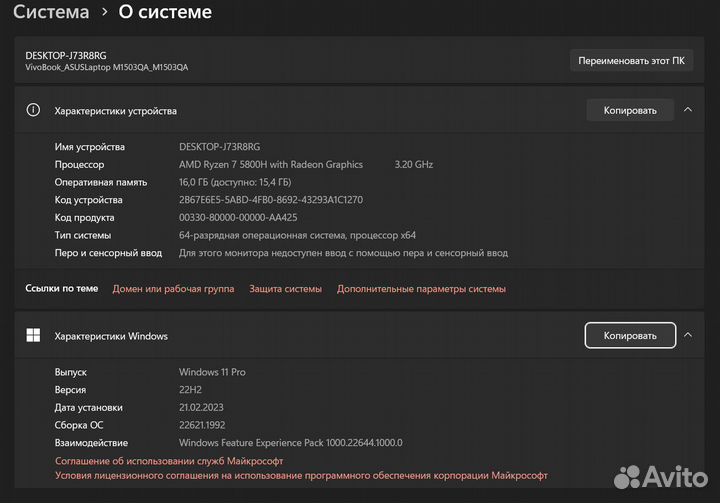Open the Домен или рабочая группа link
This screenshot has width=720, height=503.
pyautogui.click(x=173, y=289)
